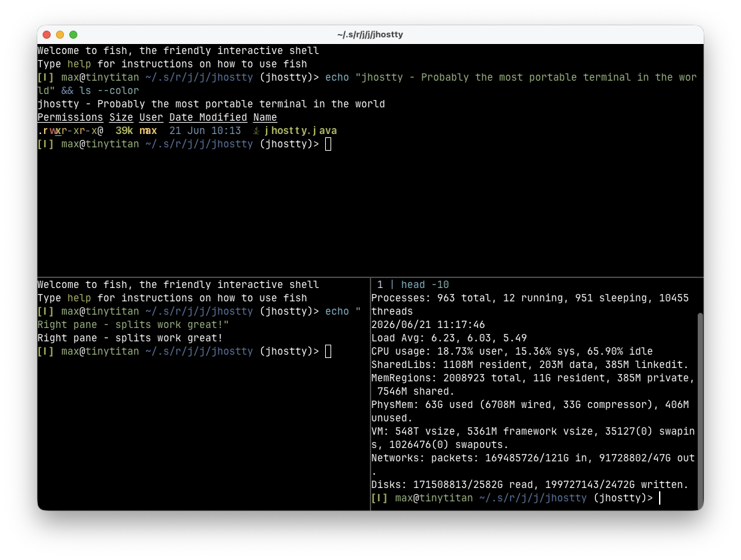Click the SharedLibs: 1108M resident line

pyautogui.click(x=530, y=365)
